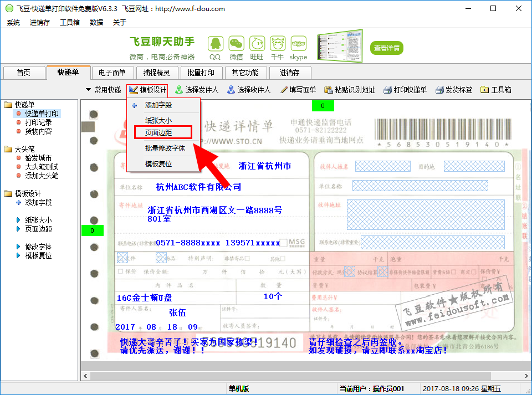
Task: Click the 工具箱 toolbar button
Action: coord(496,90)
